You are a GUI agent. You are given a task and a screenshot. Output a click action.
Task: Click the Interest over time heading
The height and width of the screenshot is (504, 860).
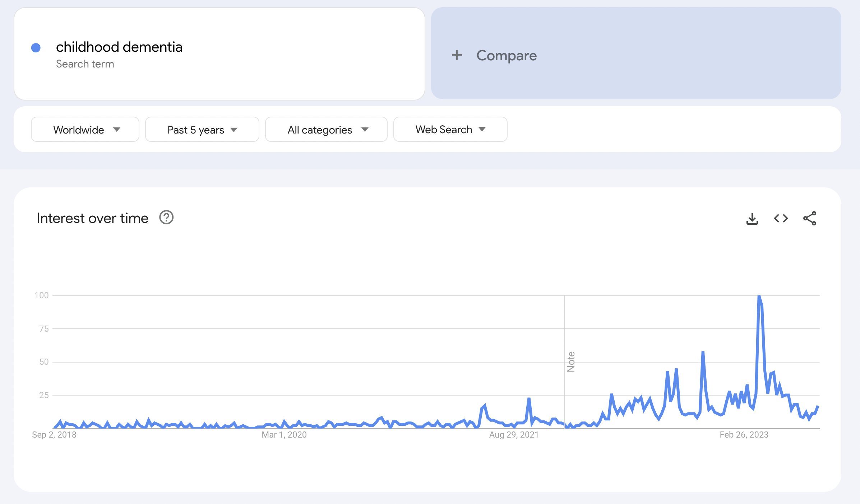(x=92, y=218)
